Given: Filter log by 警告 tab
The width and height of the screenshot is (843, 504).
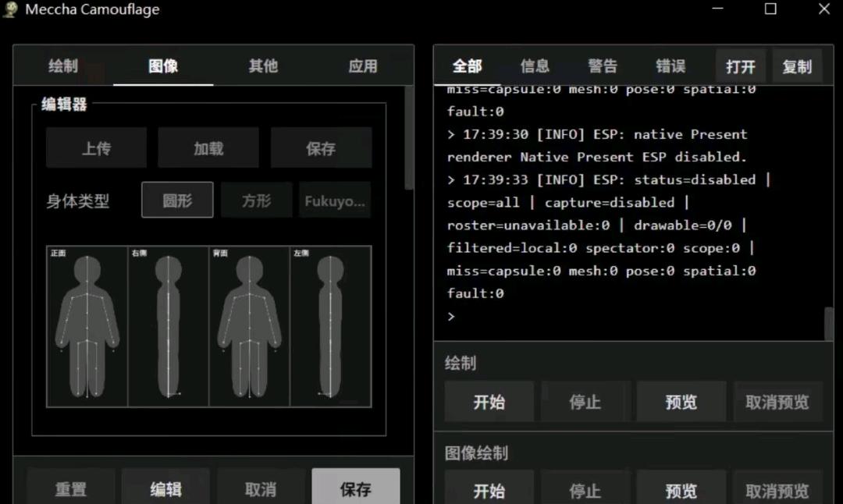Looking at the screenshot, I should coord(602,66).
